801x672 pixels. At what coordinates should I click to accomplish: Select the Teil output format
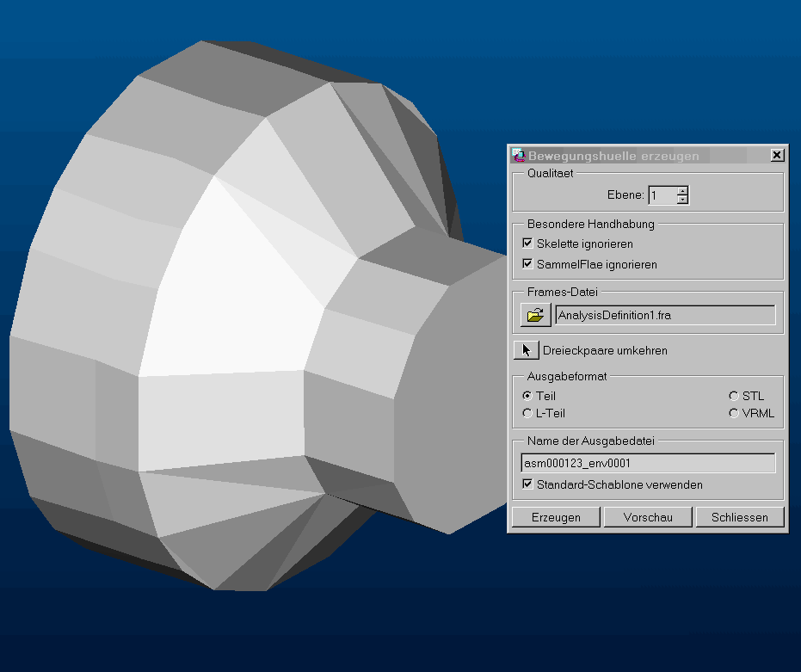(527, 396)
